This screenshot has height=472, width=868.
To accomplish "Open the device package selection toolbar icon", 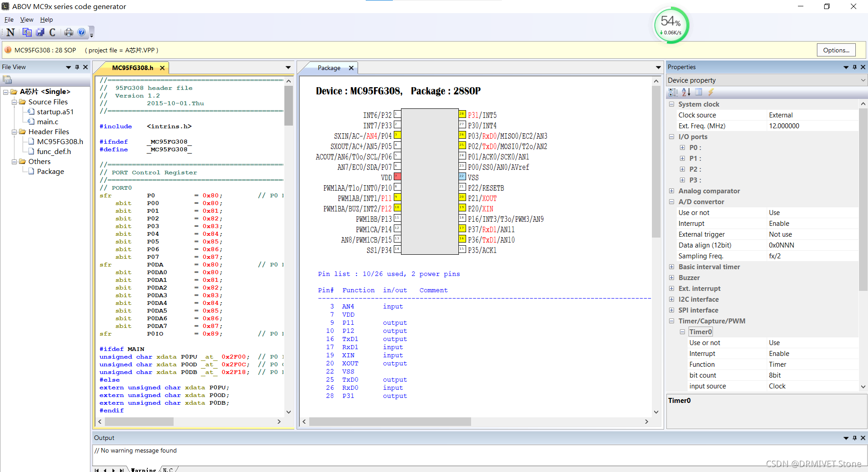I will tap(27, 32).
